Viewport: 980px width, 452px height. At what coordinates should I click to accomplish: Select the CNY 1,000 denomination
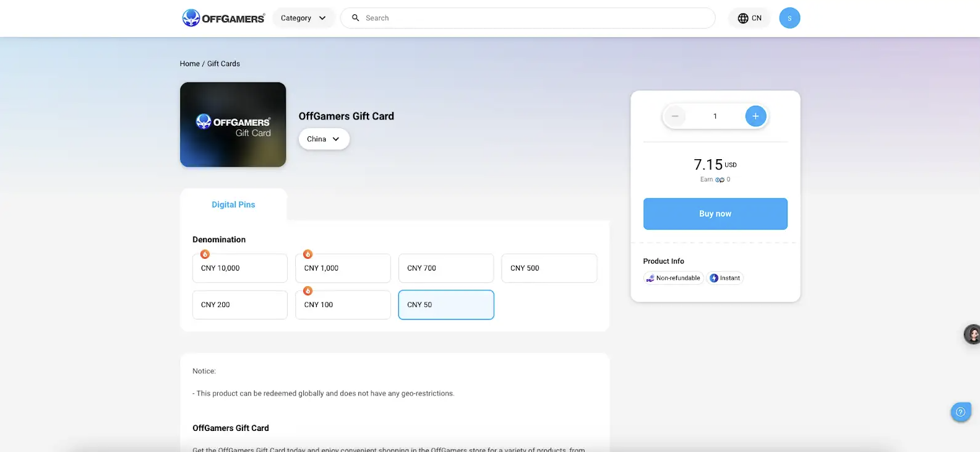tap(343, 268)
